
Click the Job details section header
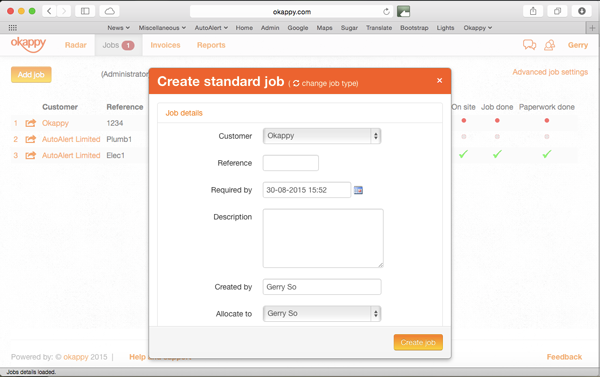pyautogui.click(x=184, y=113)
